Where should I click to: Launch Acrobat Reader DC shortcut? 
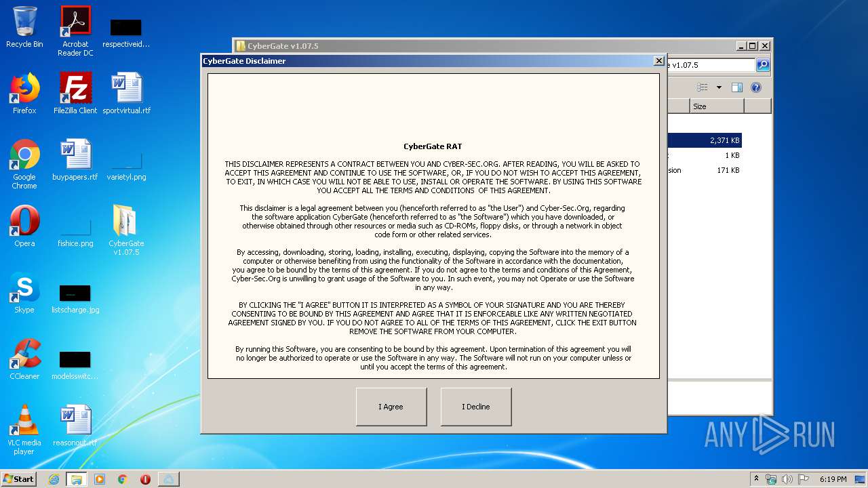[x=75, y=31]
